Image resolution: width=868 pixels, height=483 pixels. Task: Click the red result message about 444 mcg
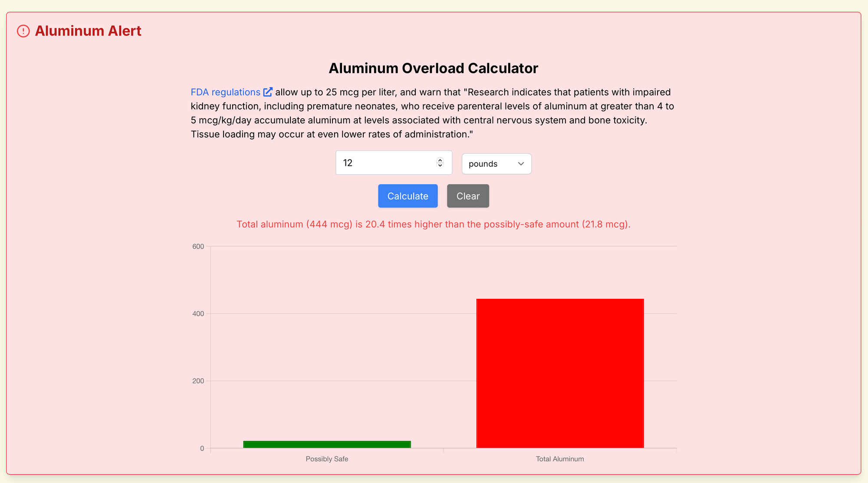[433, 224]
